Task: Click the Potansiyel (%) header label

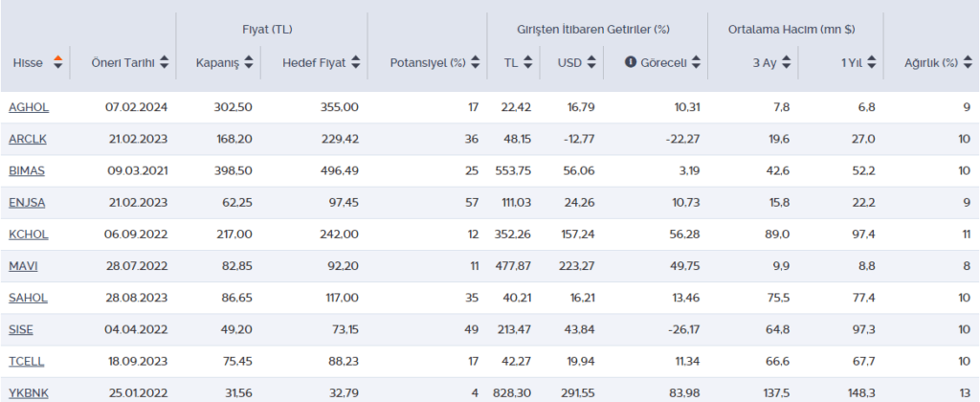Action: coord(428,62)
